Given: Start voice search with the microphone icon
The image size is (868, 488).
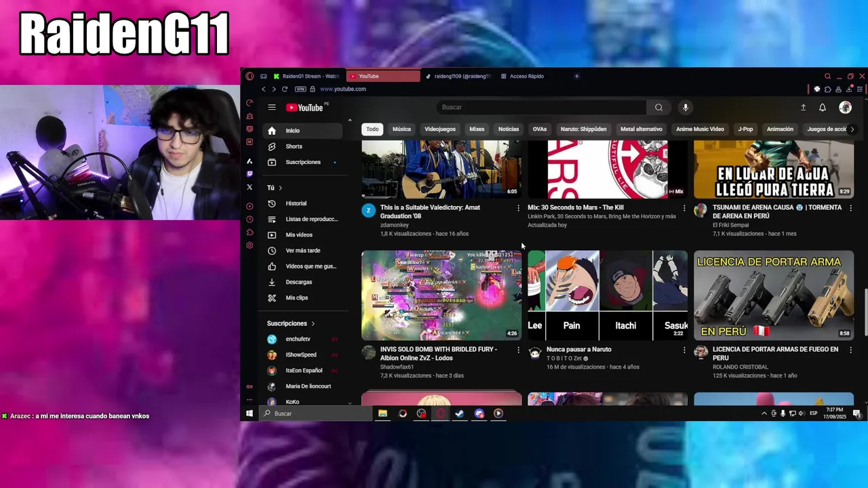Looking at the screenshot, I should (x=686, y=107).
